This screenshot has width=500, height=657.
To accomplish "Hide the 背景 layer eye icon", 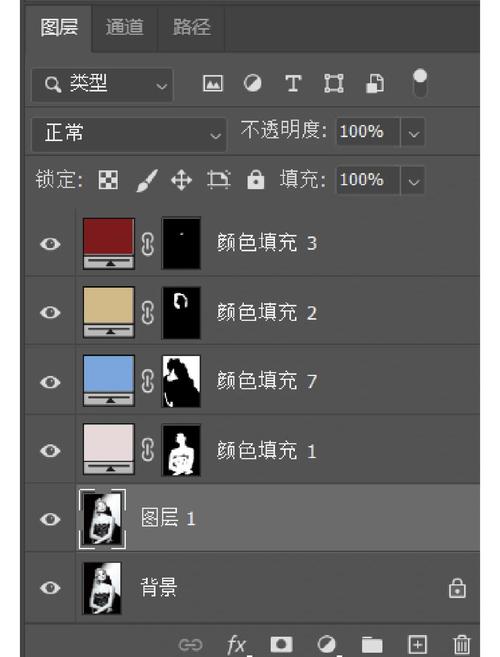I will pos(50,587).
